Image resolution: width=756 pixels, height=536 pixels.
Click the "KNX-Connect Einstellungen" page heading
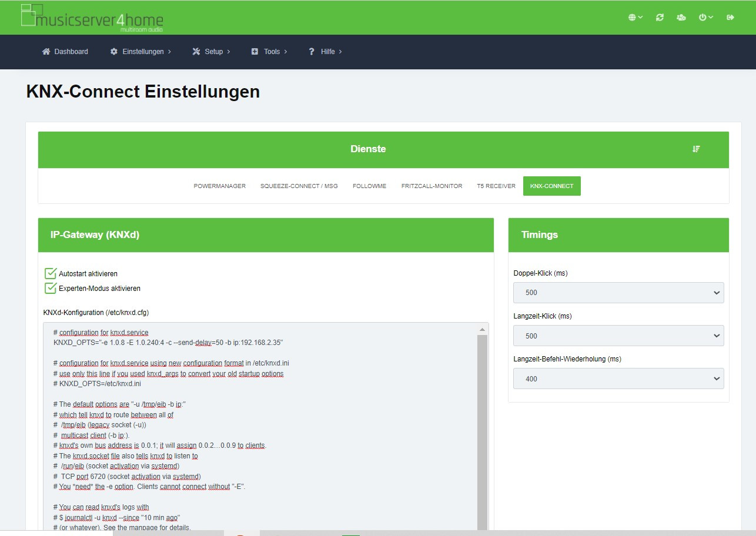[x=143, y=92]
